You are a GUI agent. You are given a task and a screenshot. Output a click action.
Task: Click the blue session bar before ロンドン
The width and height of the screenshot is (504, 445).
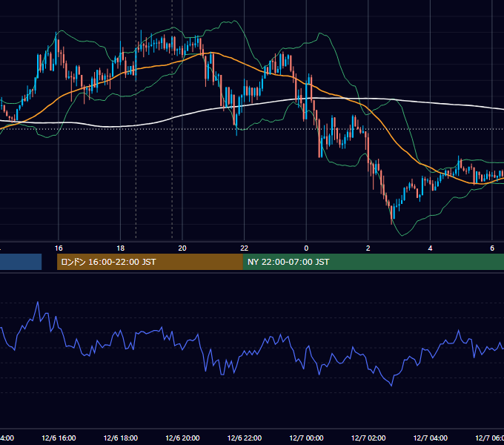(21, 262)
